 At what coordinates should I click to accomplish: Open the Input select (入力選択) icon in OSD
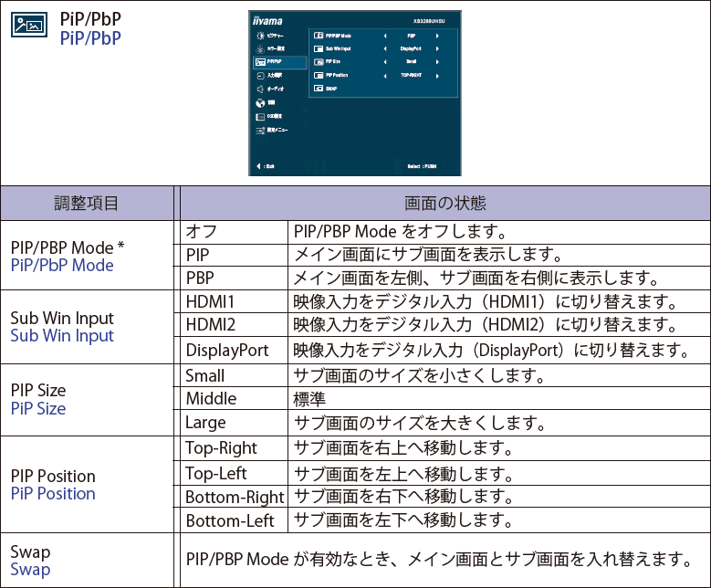pos(260,76)
